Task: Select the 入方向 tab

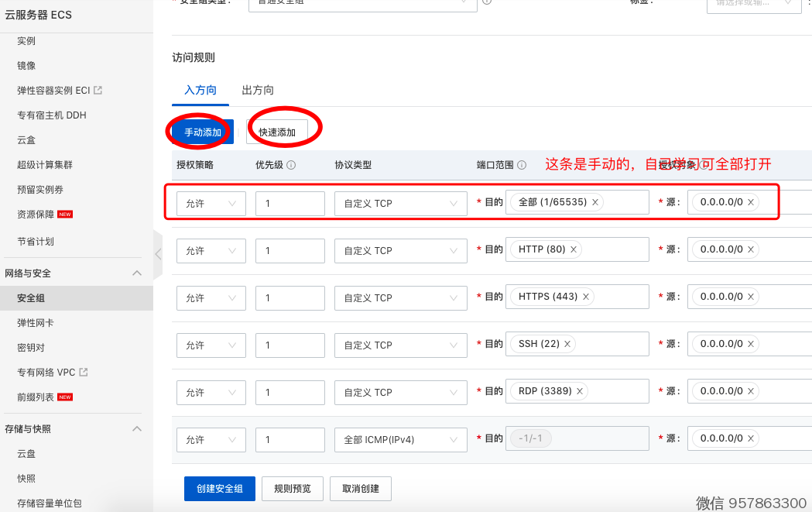Action: click(200, 91)
